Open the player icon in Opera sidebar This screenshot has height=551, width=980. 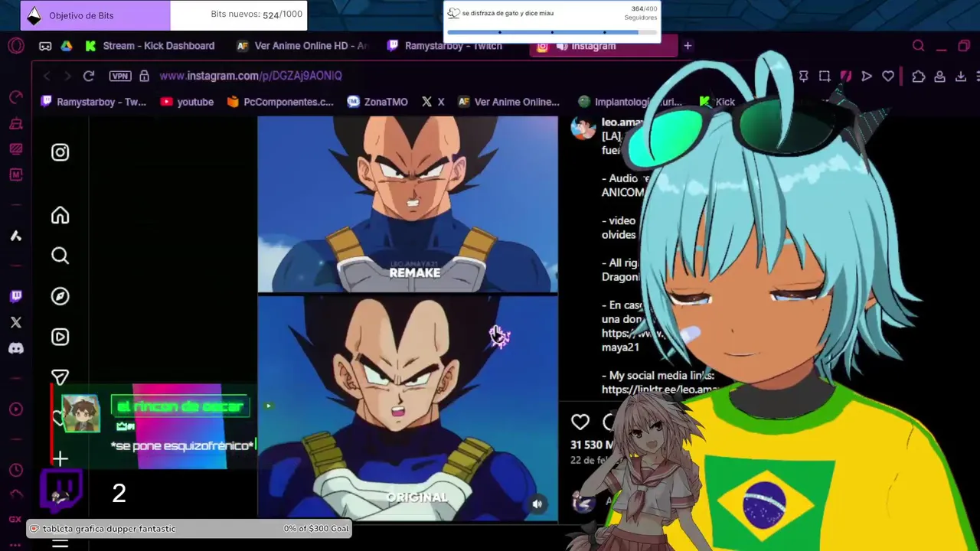[x=16, y=409]
